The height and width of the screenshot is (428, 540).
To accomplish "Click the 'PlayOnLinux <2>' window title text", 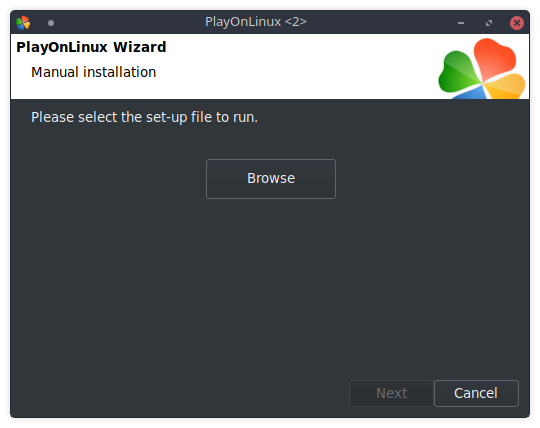I will tap(256, 22).
